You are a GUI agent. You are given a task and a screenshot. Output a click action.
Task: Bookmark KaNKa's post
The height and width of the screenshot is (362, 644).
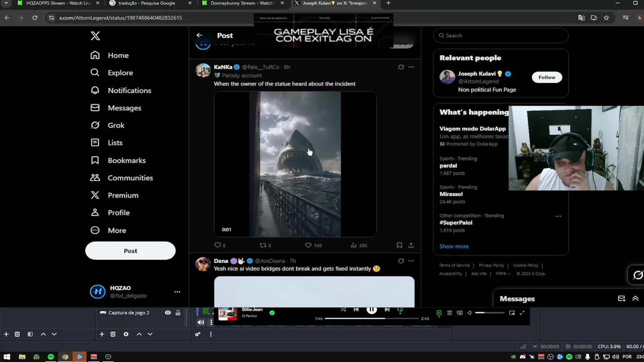[399, 245]
